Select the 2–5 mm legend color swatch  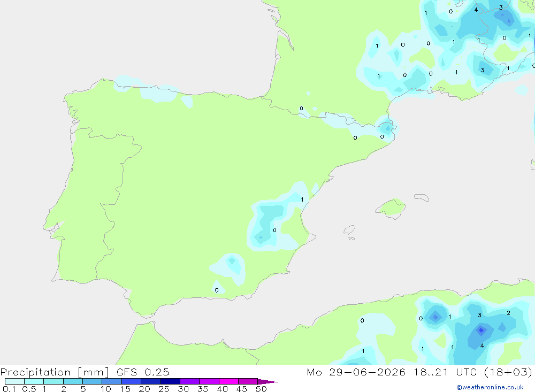pos(73,381)
